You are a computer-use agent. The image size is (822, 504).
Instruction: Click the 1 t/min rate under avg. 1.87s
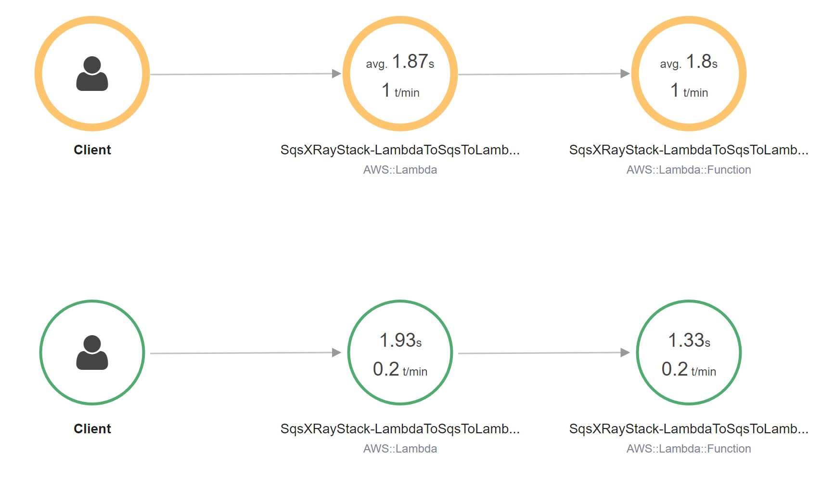pyautogui.click(x=400, y=90)
